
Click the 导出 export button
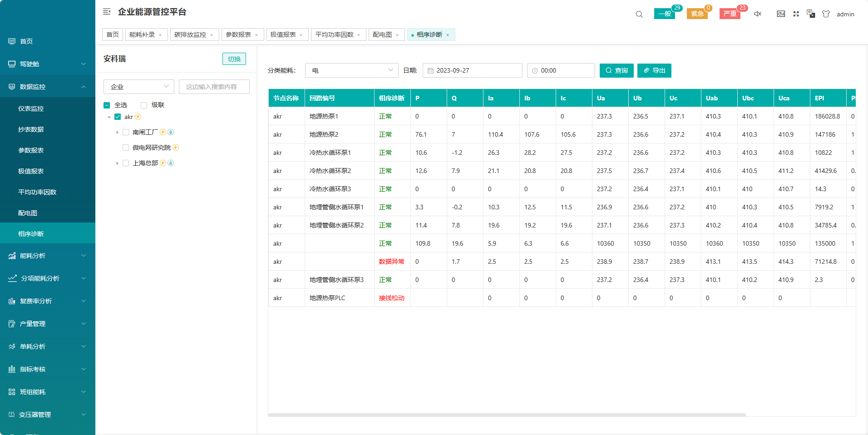click(x=654, y=70)
